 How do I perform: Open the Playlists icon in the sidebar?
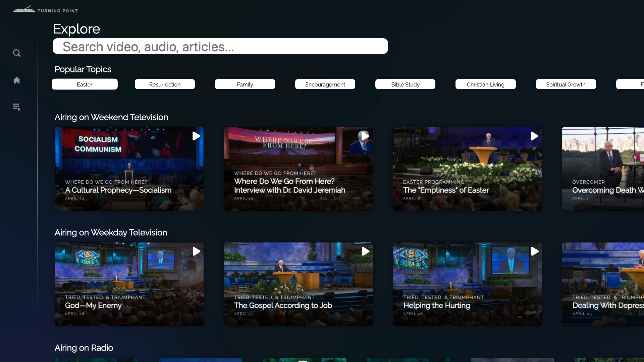pos(17,107)
